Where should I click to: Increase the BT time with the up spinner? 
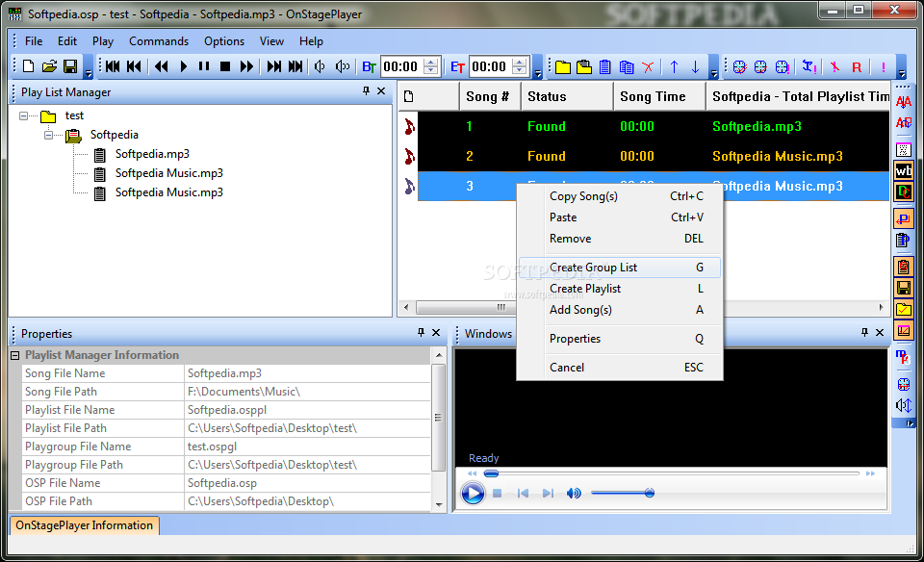(431, 62)
